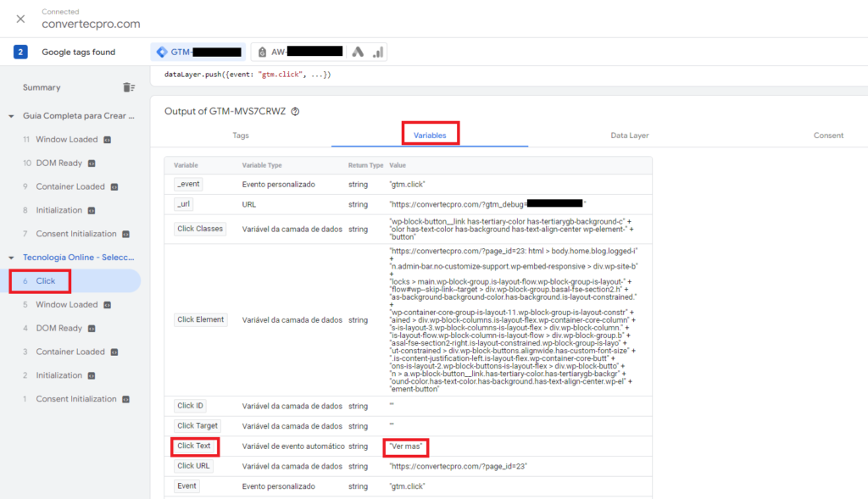The image size is (868, 499).
Task: Click the _event variable chip
Action: pos(188,184)
